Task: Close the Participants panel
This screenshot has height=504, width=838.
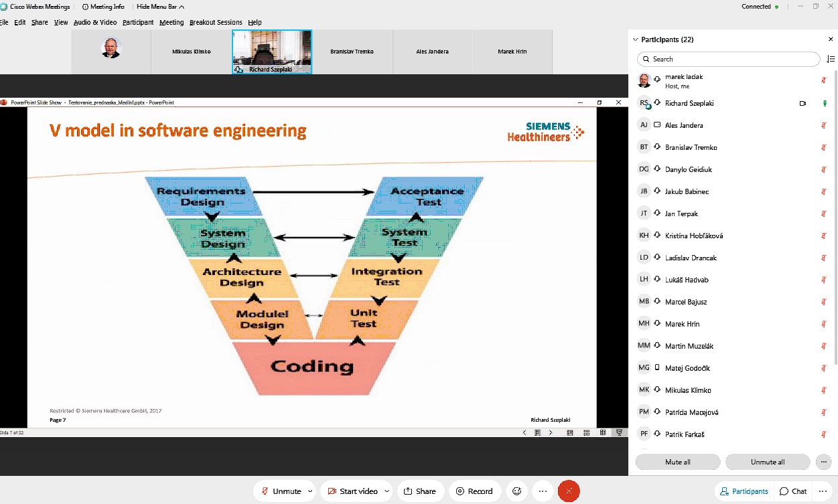Action: click(x=831, y=39)
